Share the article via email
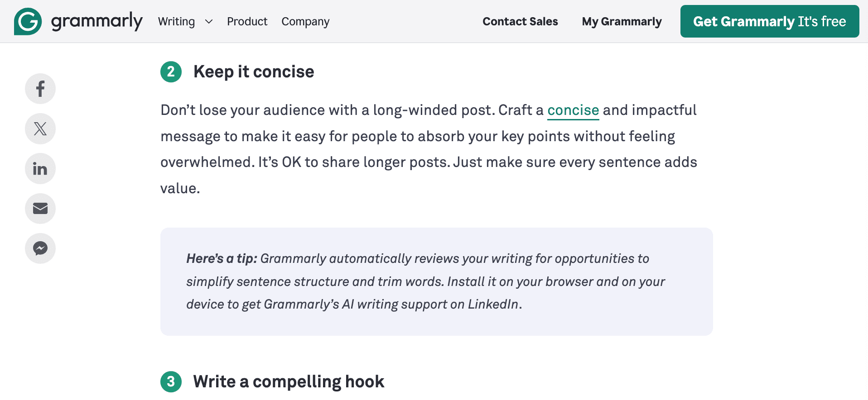 coord(40,209)
